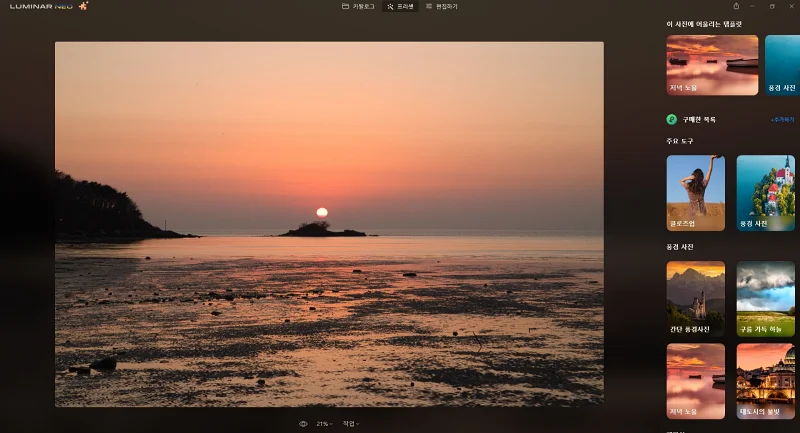This screenshot has width=800, height=433.
Task: Apply the 구름 가득 하늘 preset
Action: [765, 299]
